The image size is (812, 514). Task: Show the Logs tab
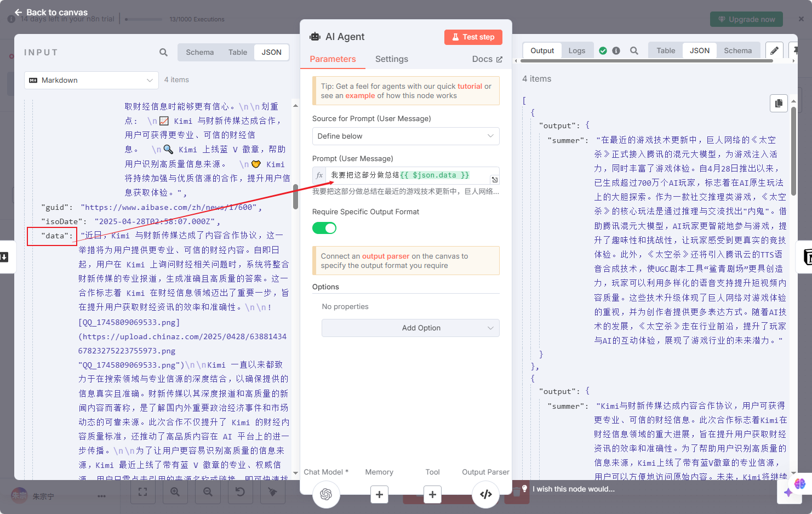click(x=576, y=50)
